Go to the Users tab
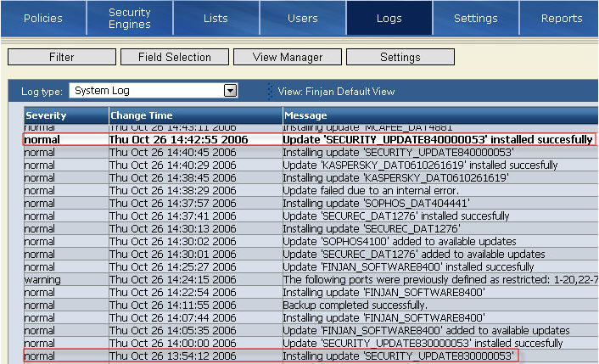Image resolution: width=599 pixels, height=364 pixels. pyautogui.click(x=302, y=18)
